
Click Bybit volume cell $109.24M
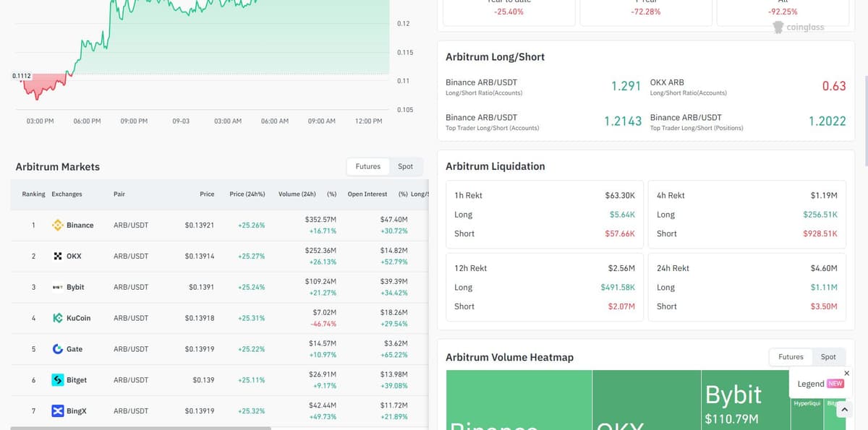point(320,281)
